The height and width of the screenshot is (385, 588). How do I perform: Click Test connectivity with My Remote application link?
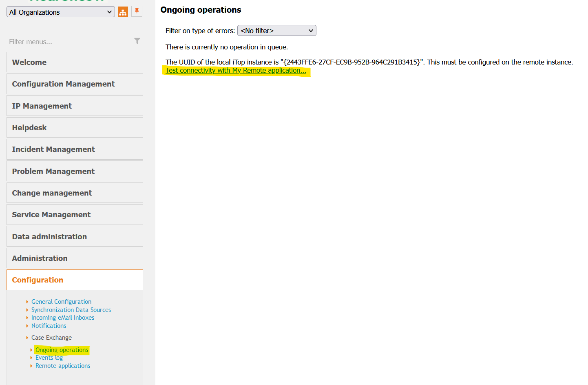click(x=236, y=71)
